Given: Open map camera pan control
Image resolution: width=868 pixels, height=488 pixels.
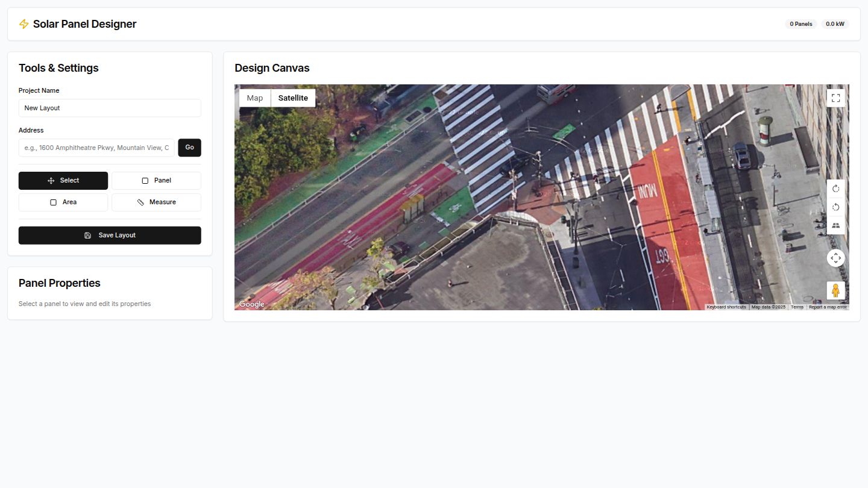Looking at the screenshot, I should click(x=835, y=258).
